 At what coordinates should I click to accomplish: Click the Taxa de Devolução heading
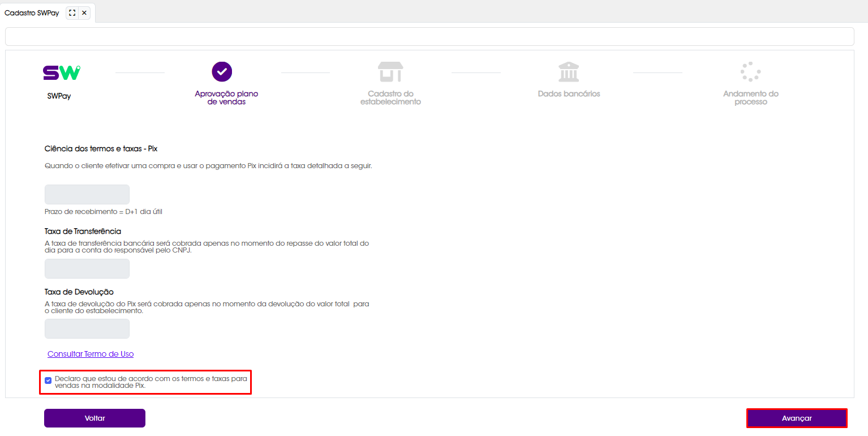coord(79,292)
